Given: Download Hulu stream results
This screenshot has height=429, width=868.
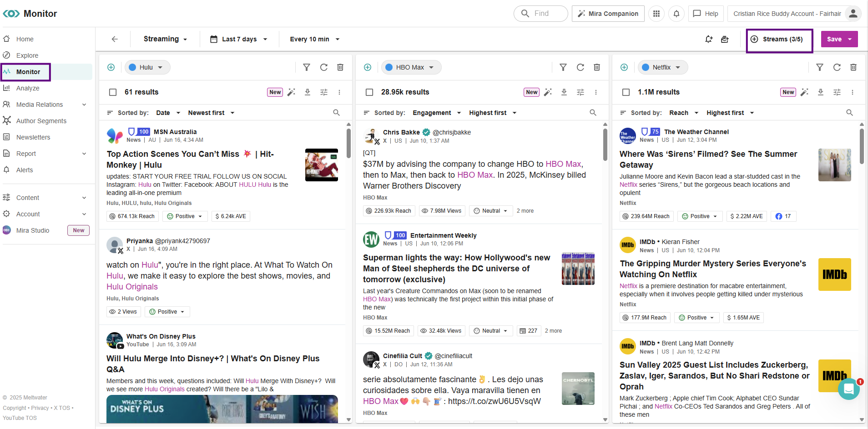Looking at the screenshot, I should coord(308,92).
